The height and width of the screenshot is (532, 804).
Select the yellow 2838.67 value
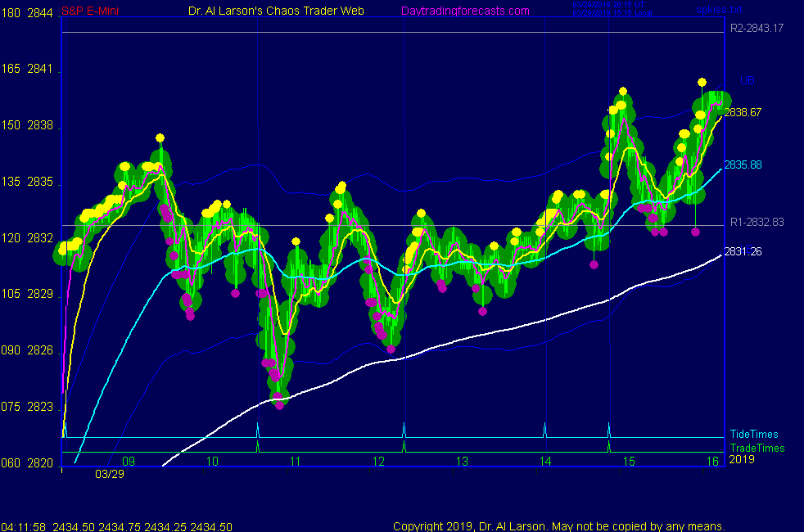tap(743, 112)
